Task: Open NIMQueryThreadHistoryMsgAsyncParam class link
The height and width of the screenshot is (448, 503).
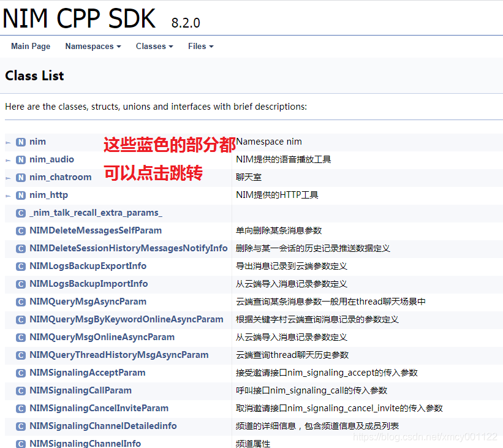Action: click(x=119, y=355)
